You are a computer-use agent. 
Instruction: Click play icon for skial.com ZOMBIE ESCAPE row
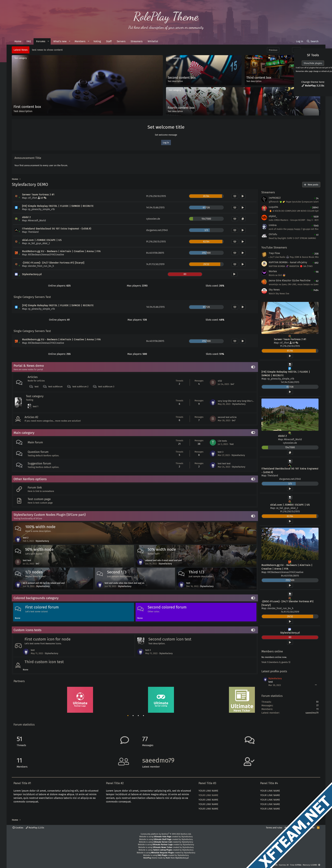coord(243,242)
